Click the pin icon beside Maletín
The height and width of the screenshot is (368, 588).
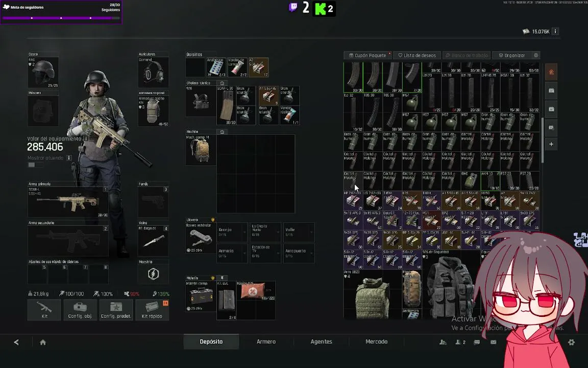point(222,278)
